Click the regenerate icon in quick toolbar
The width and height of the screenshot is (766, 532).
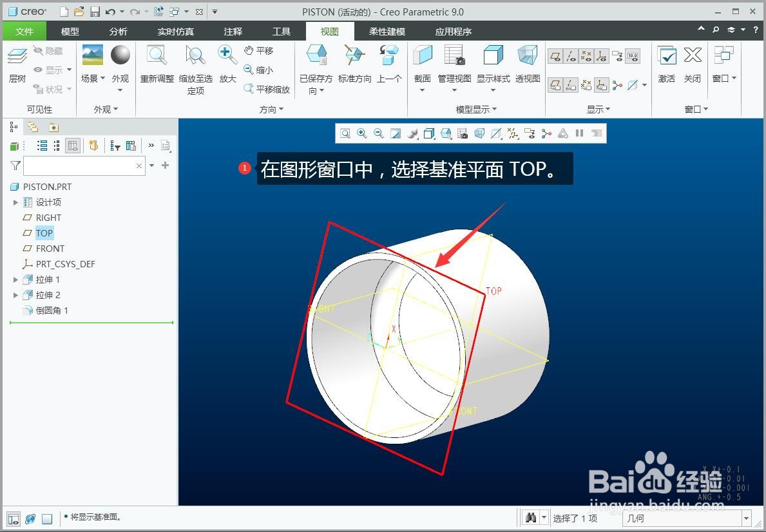158,11
